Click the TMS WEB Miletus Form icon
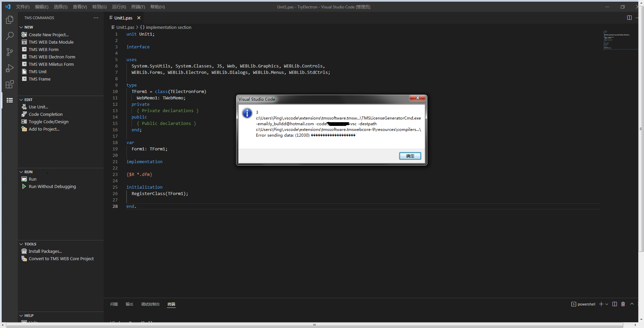The image size is (644, 328). 24,64
